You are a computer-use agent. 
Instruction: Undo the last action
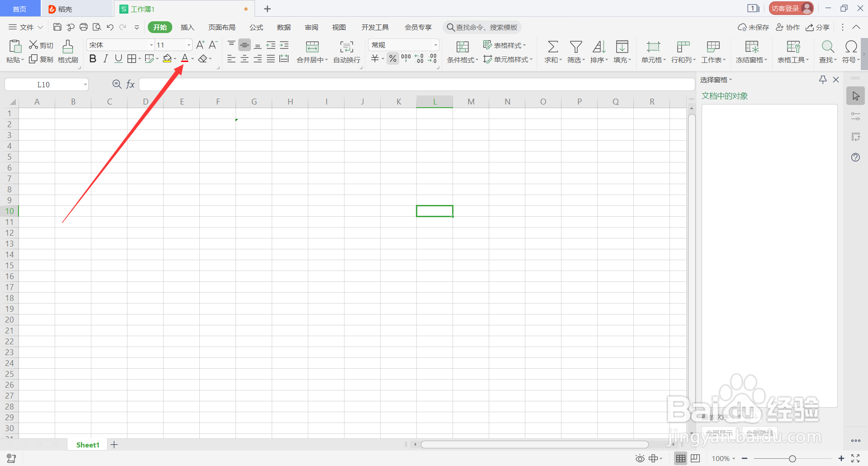(x=110, y=27)
